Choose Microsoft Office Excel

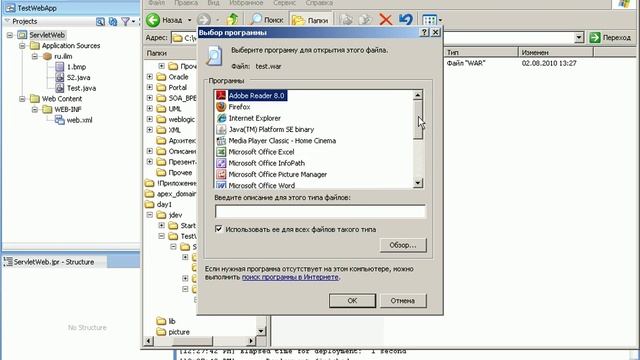pos(261,152)
